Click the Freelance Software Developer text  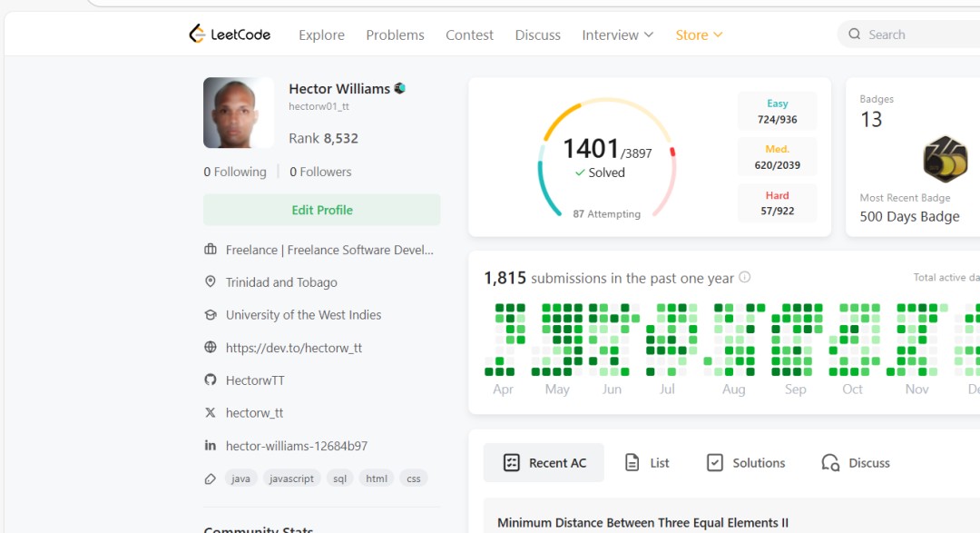tap(329, 250)
